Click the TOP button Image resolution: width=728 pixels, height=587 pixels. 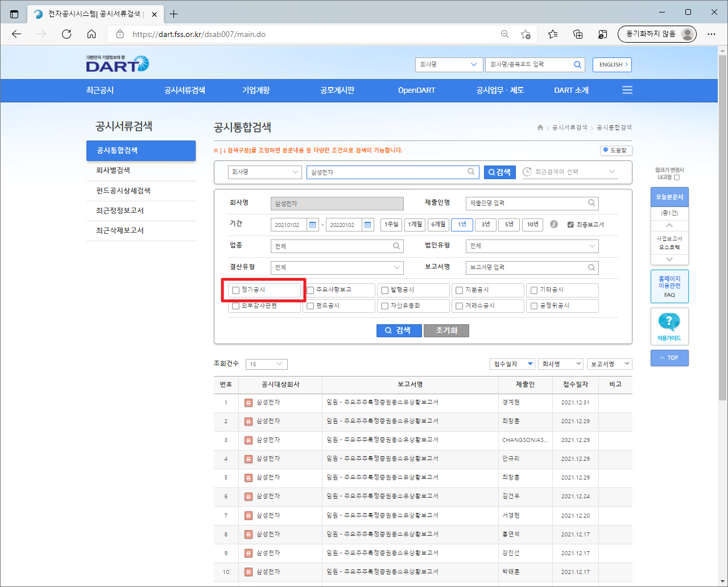point(669,358)
